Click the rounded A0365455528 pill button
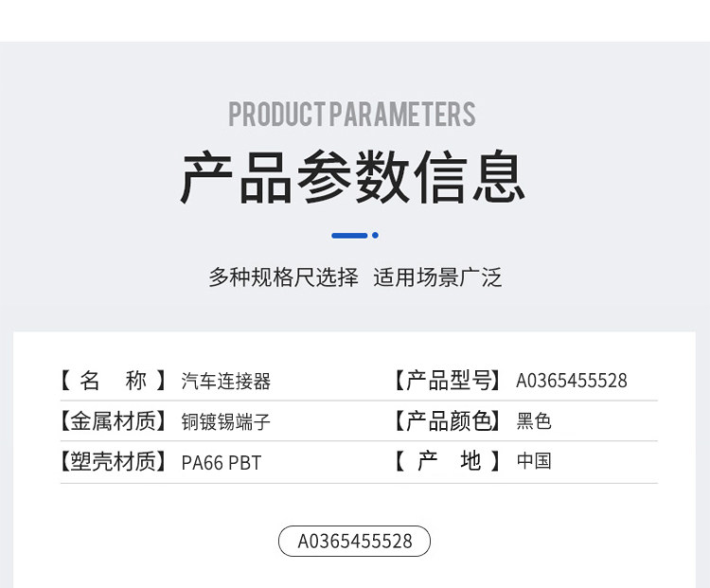The image size is (710, 588). click(x=355, y=541)
